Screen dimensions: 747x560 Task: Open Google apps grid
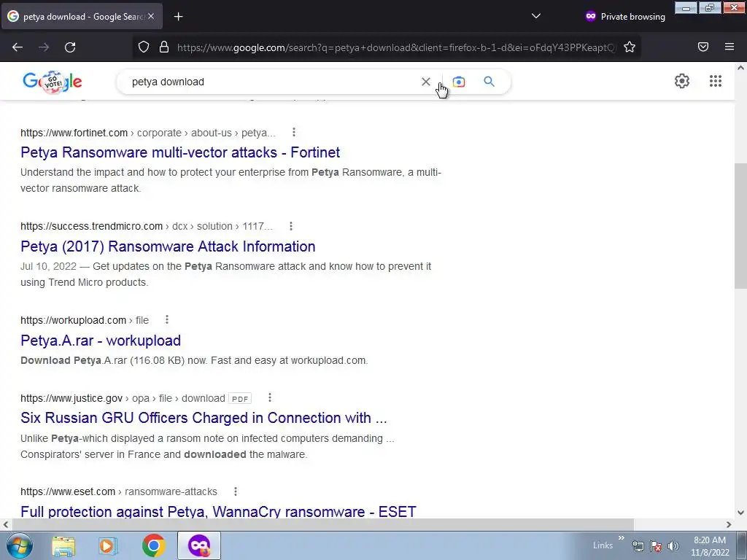click(x=716, y=81)
